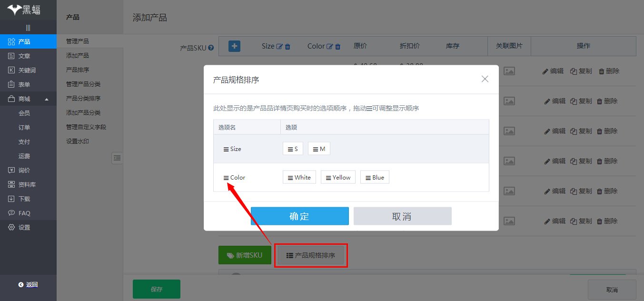Open 管理产品 in the product submenu
This screenshot has width=644, height=301.
[79, 41]
